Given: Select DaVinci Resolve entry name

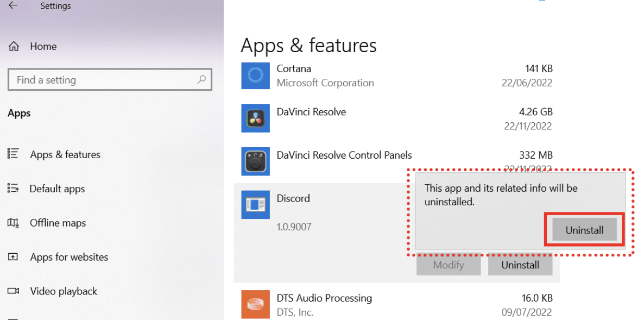Looking at the screenshot, I should 311,111.
